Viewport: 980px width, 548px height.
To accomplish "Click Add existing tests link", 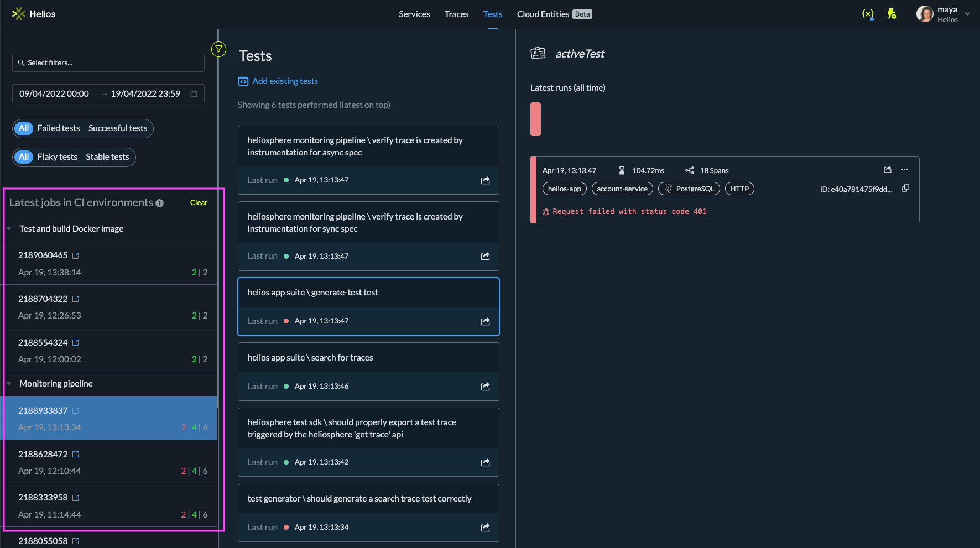I will coord(285,81).
